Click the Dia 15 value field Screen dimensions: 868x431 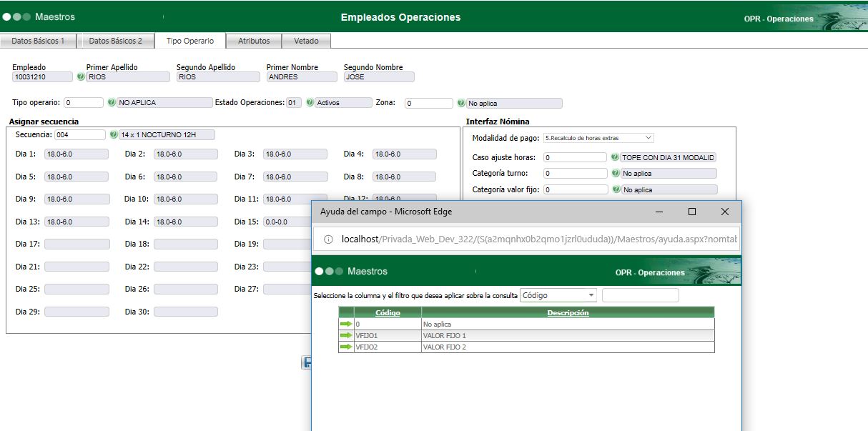(x=287, y=222)
